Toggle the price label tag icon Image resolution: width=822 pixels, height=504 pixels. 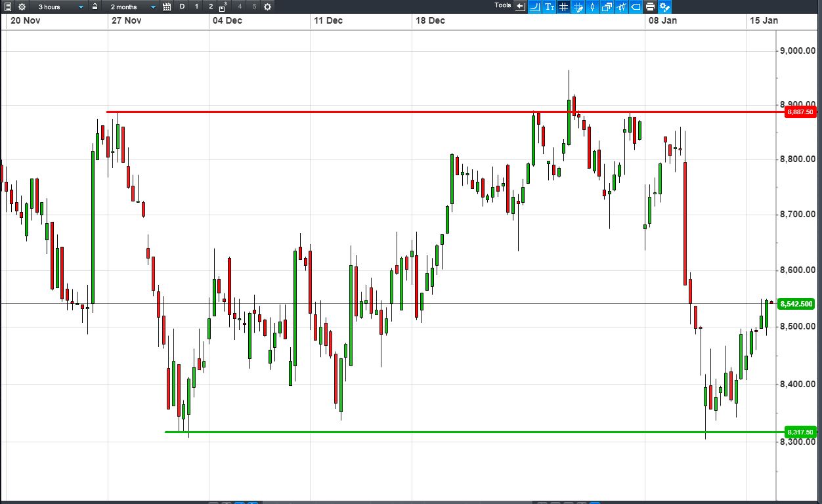pyautogui.click(x=636, y=7)
